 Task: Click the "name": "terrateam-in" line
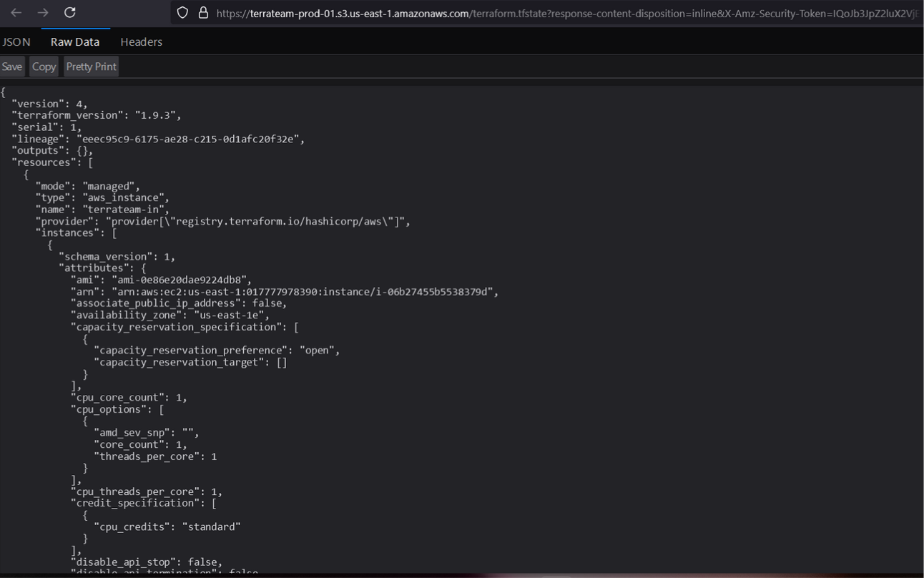click(x=102, y=210)
